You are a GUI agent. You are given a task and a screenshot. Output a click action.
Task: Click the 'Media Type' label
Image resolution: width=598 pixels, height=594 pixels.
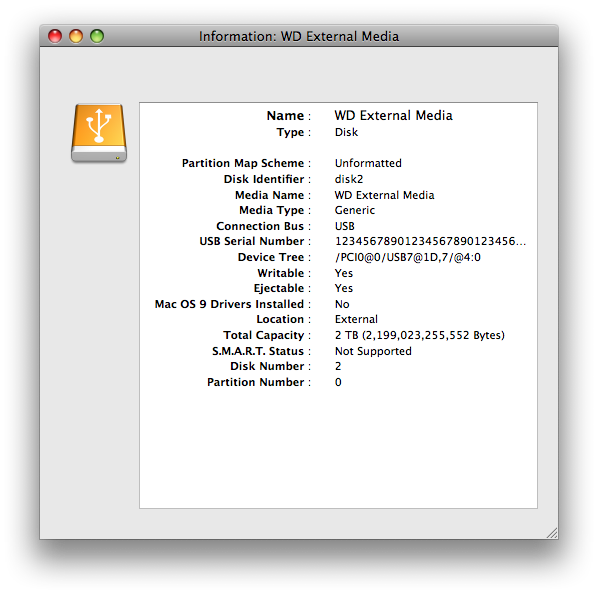(x=272, y=210)
